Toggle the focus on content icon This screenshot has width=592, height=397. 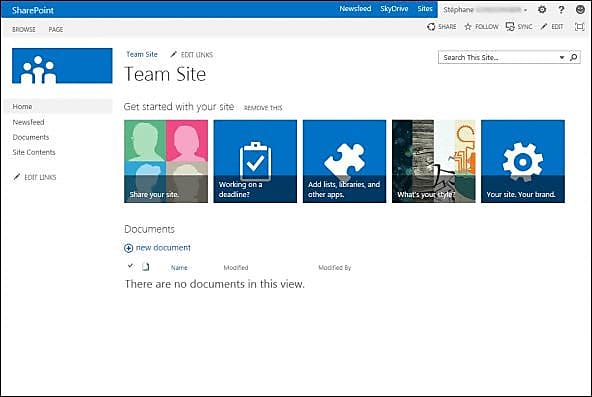[579, 27]
